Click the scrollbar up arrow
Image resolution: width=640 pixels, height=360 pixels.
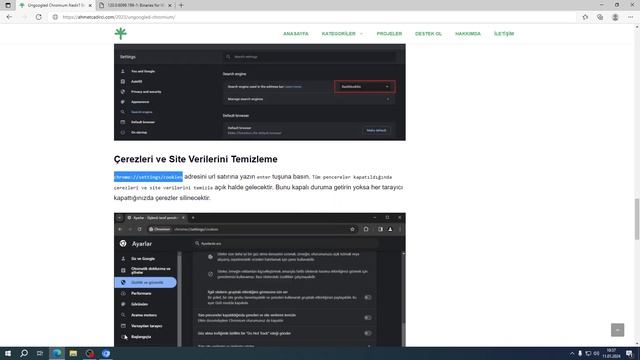click(x=637, y=27)
